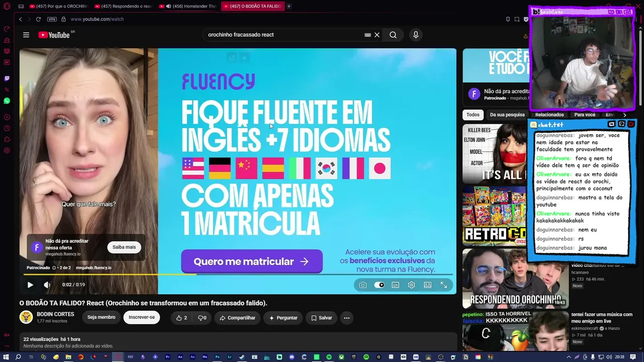Click the Perguntar button
Image resolution: width=644 pixels, height=362 pixels.
(x=283, y=318)
